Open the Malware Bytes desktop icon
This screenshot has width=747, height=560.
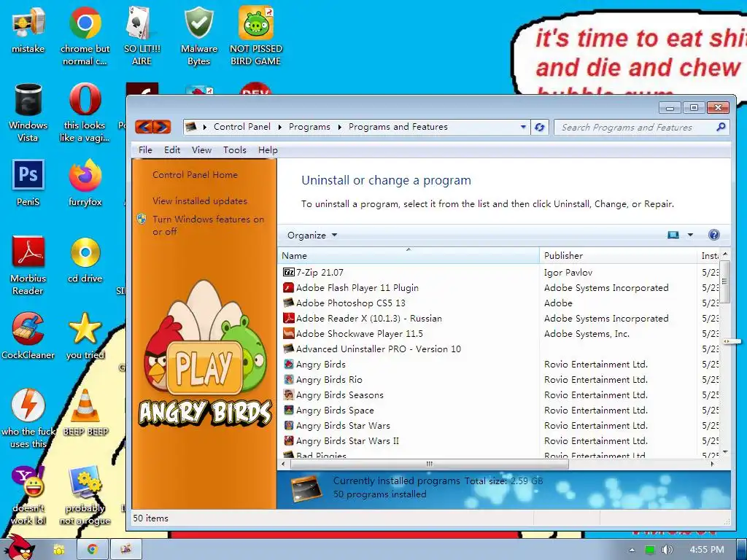tap(198, 36)
